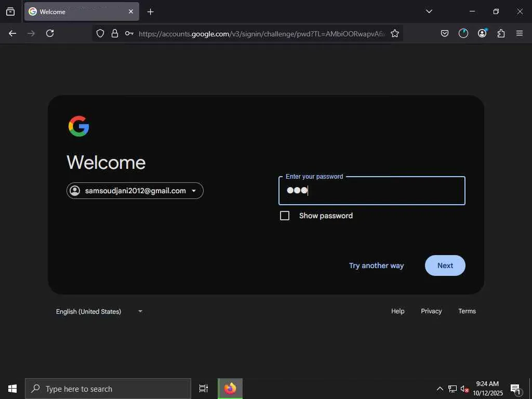This screenshot has width=532, height=399.
Task: Expand the English (United States) language dropdown
Action: tap(99, 312)
